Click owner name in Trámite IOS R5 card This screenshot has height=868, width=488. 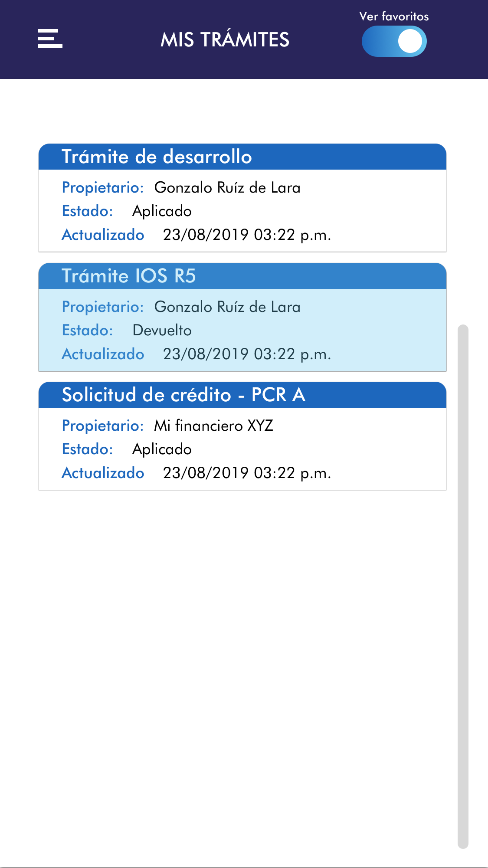pos(227,307)
